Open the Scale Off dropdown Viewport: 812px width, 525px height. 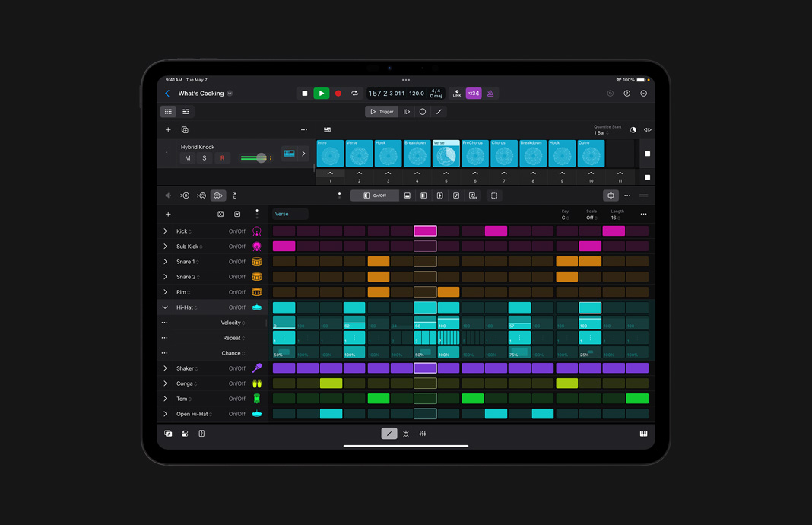pos(592,216)
